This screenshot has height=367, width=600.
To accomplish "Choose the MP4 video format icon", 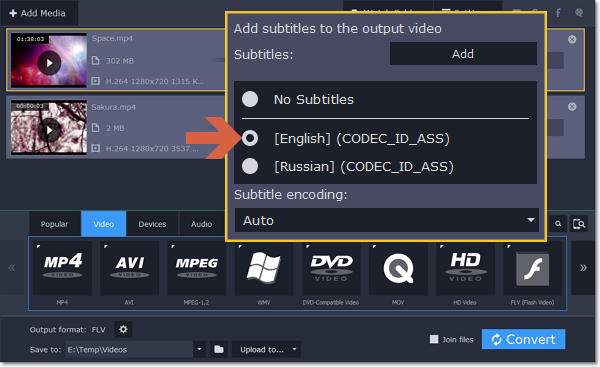I will tap(62, 268).
